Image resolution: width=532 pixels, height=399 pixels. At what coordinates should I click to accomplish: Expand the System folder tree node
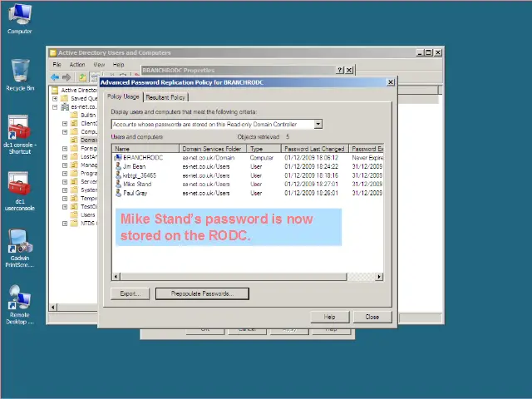coord(65,190)
